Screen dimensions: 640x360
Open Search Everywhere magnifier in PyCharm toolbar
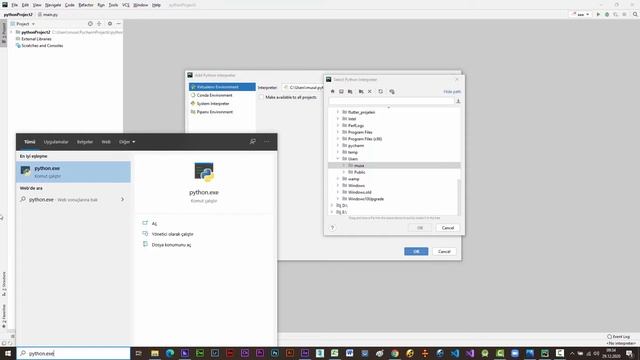[635, 14]
